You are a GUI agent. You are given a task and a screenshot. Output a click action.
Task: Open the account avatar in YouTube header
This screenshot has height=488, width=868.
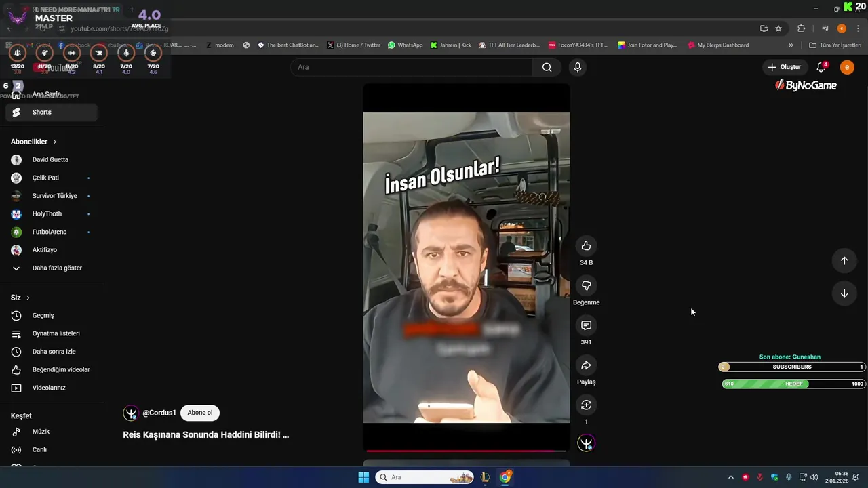[x=847, y=67]
